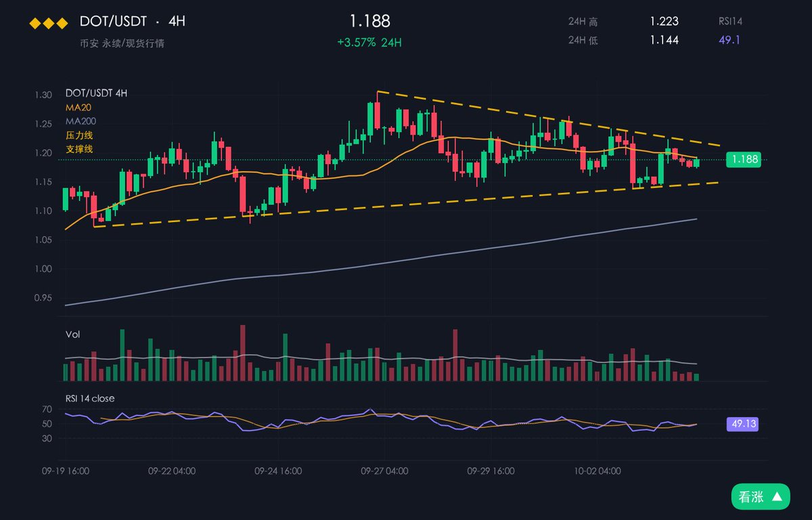The width and height of the screenshot is (812, 520).
Task: Click the RSI 14 close panel label
Action: 90,398
